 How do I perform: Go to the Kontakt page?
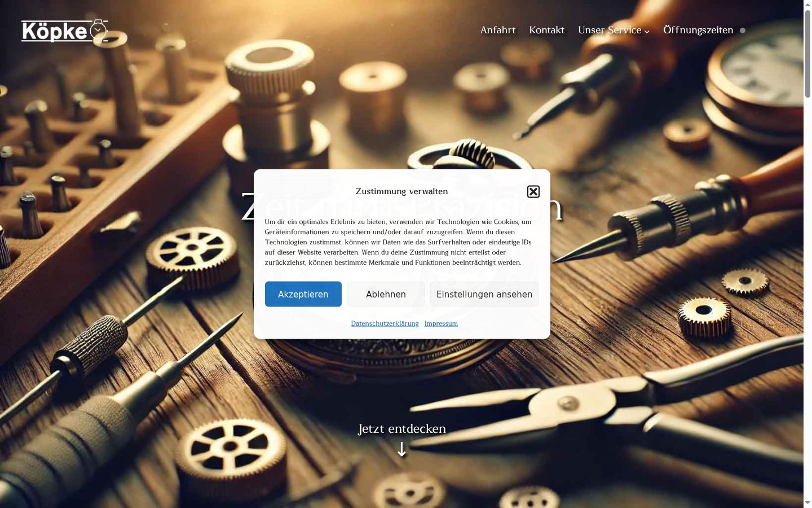546,30
